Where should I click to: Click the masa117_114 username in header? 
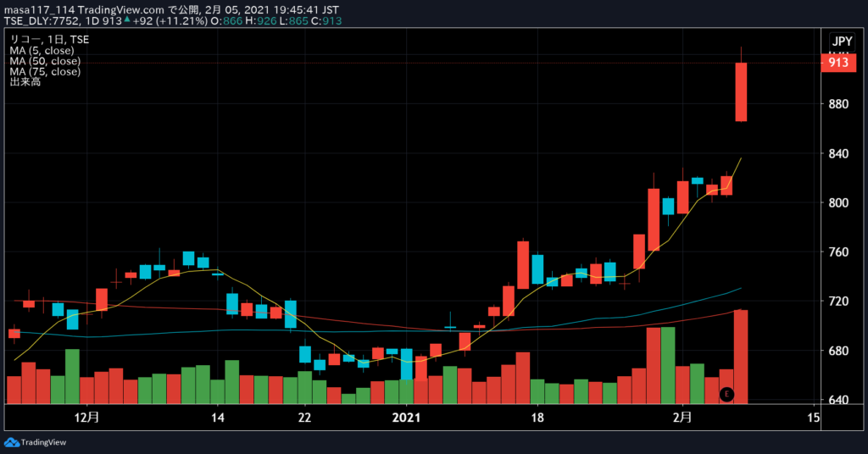pyautogui.click(x=39, y=10)
